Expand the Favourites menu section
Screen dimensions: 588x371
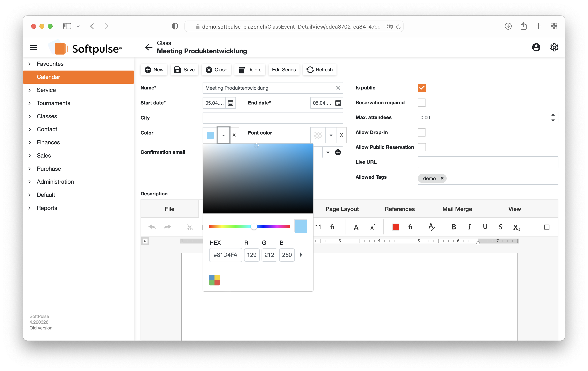30,64
